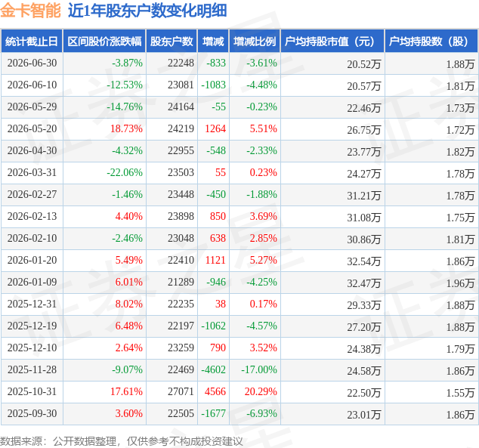Select the 区间股价涨跌幅 column header
The image size is (479, 448).
click(x=104, y=42)
